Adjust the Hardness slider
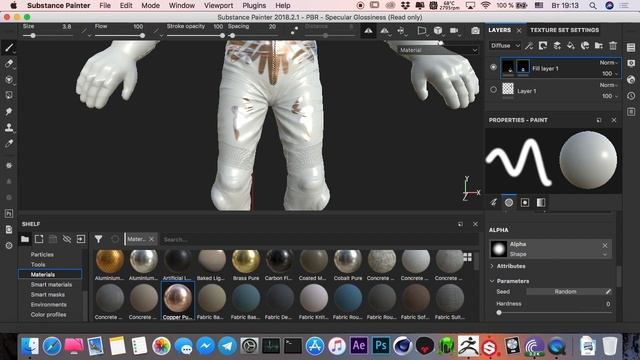 [553, 313]
